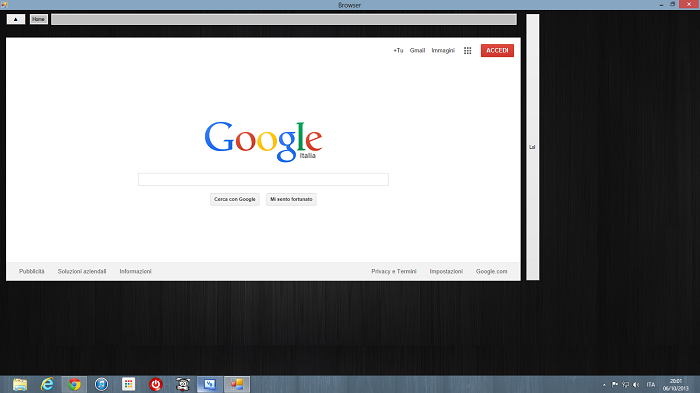Launch Internet Explorer from the taskbar

point(47,384)
